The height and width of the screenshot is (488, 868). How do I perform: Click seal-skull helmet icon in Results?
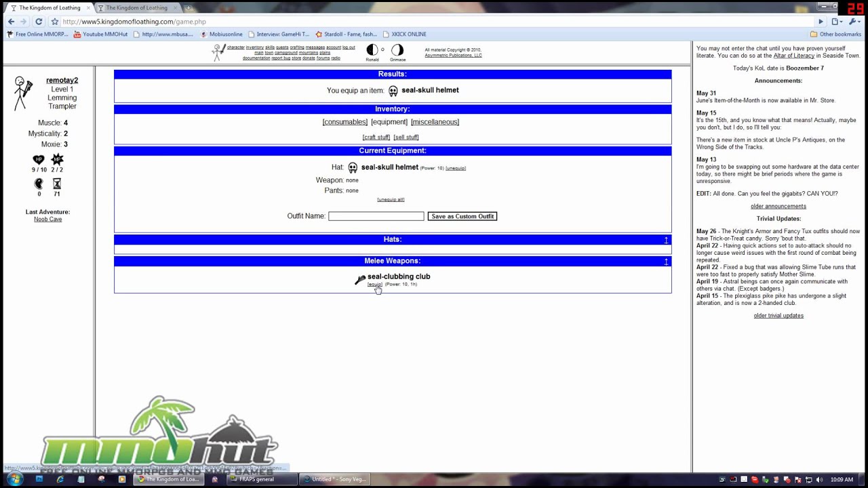click(x=393, y=91)
